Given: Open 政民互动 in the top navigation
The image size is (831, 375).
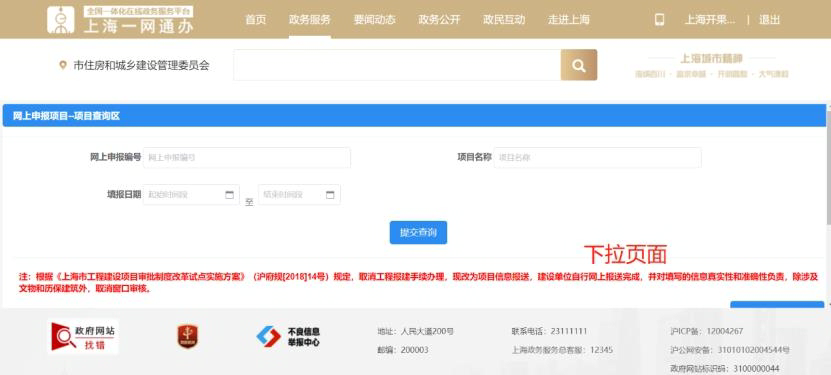Looking at the screenshot, I should point(504,20).
